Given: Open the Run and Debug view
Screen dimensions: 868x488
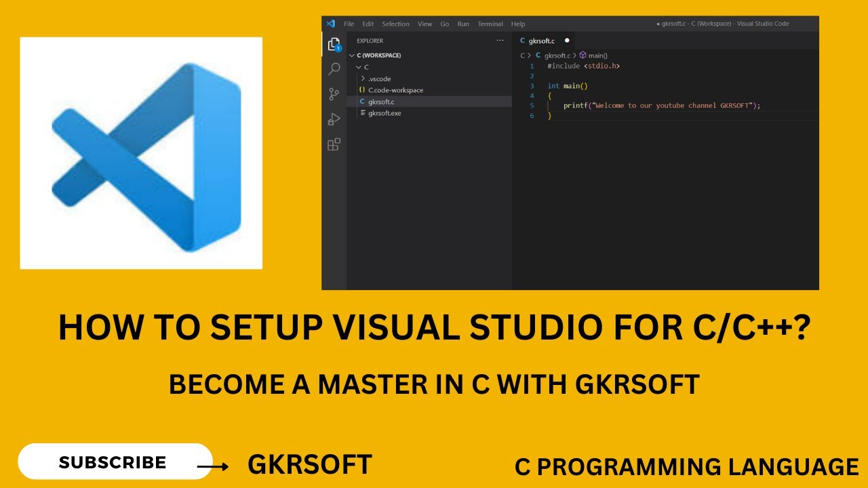Looking at the screenshot, I should point(334,119).
